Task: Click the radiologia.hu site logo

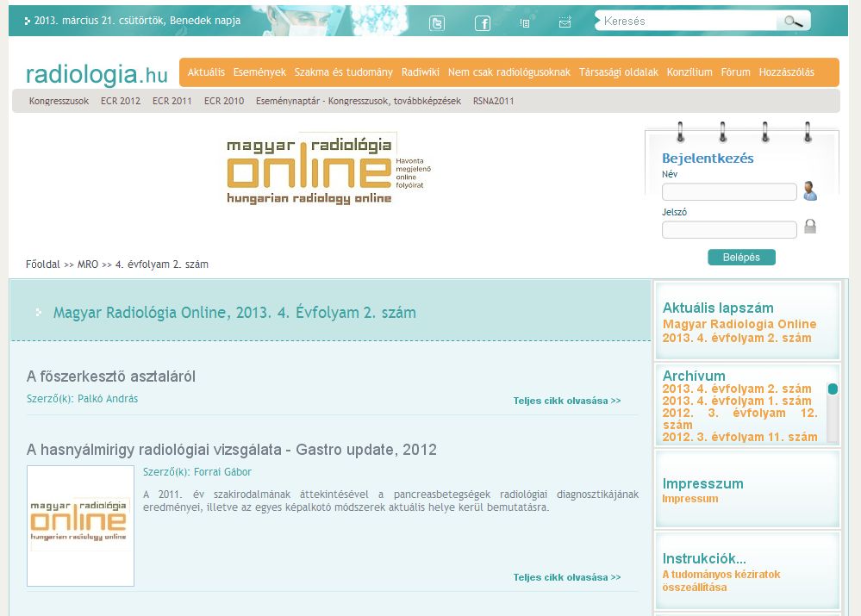Action: tap(97, 74)
